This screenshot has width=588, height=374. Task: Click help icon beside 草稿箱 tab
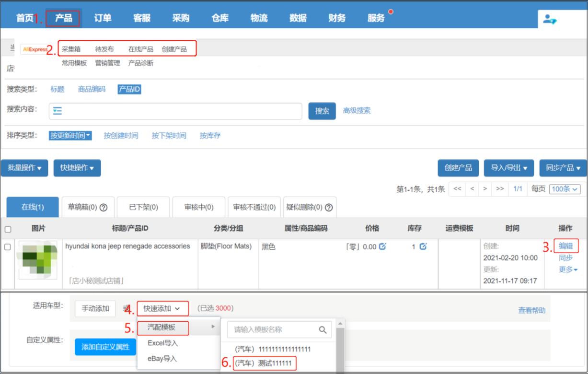(103, 208)
